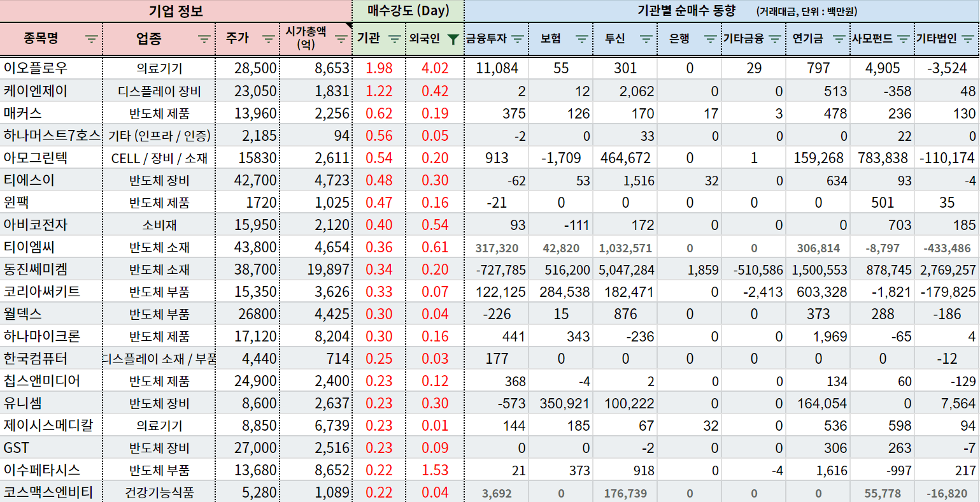Select the 유니셈 stock name cell
This screenshot has width=980, height=502.
click(50, 403)
